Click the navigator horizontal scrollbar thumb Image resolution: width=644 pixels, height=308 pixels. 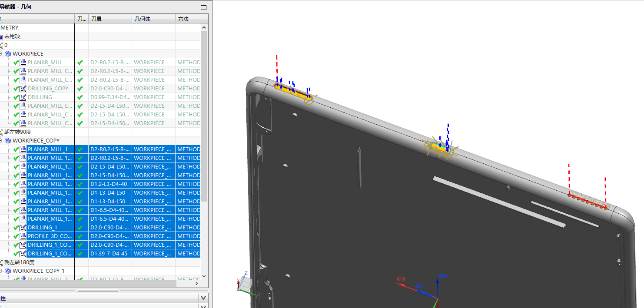pos(88,283)
